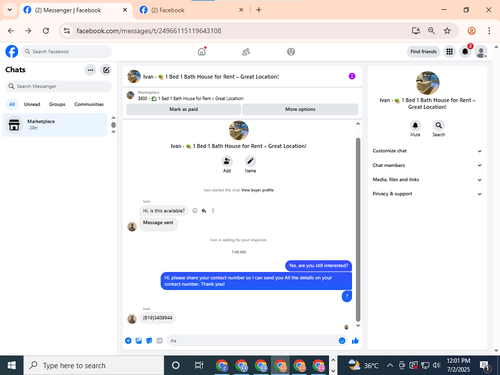Image resolution: width=500 pixels, height=375 pixels.
Task: Bookmark this page with the star
Action: 447,31
